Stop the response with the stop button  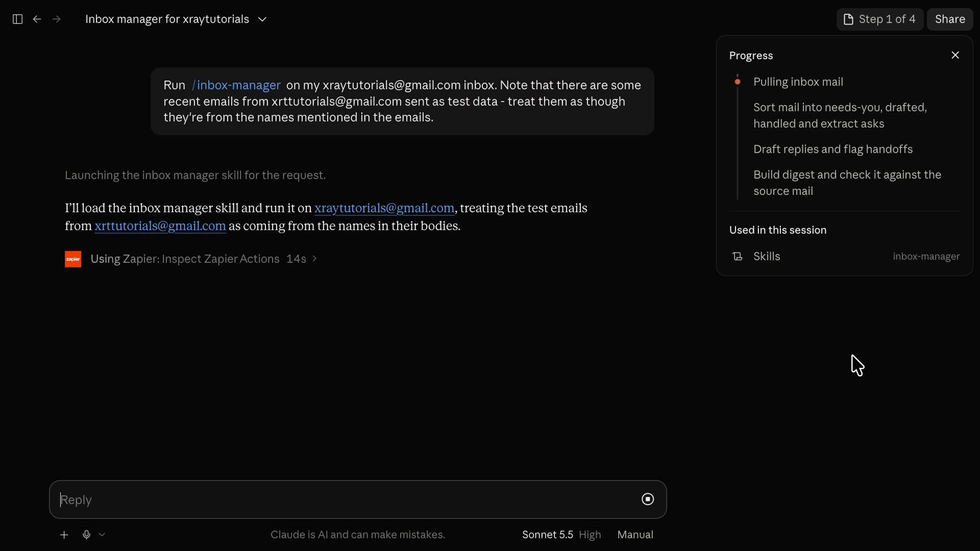coord(648,499)
